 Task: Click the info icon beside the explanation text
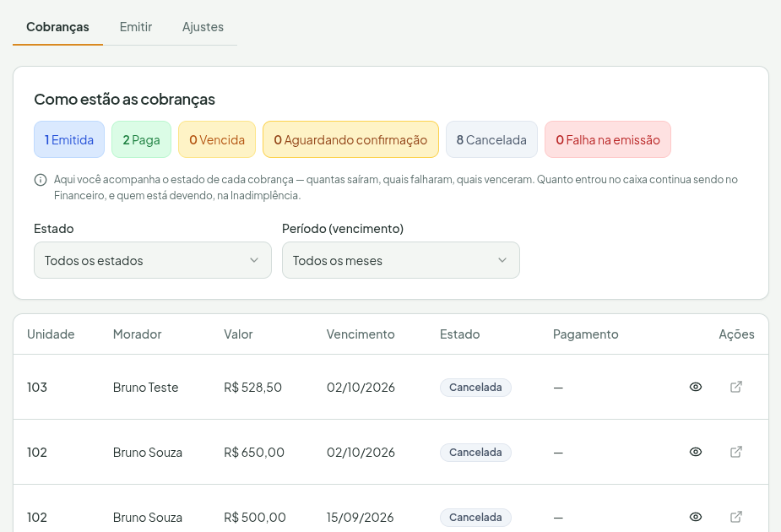tap(41, 180)
